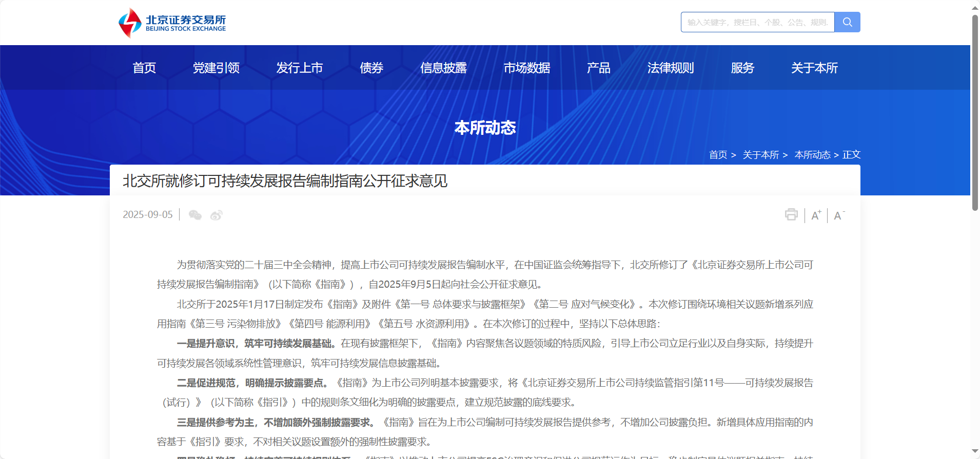
Task: Expand the 市场数据 menu
Action: [527, 68]
